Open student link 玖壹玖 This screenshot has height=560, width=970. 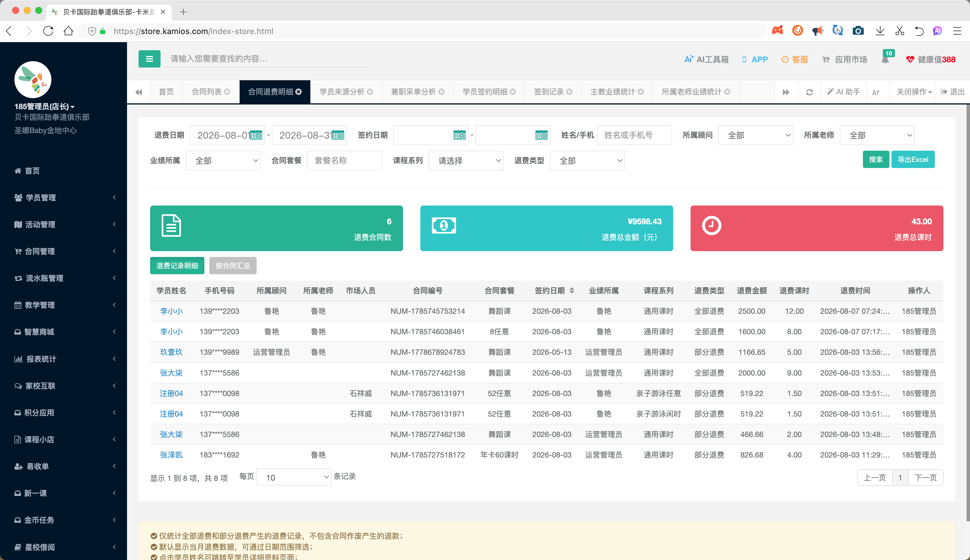[171, 352]
